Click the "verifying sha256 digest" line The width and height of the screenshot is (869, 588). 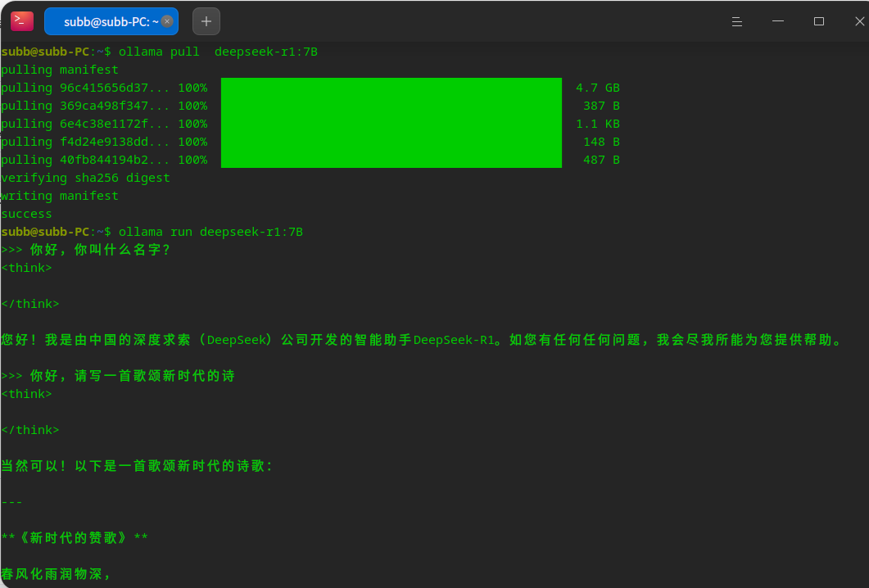click(85, 178)
